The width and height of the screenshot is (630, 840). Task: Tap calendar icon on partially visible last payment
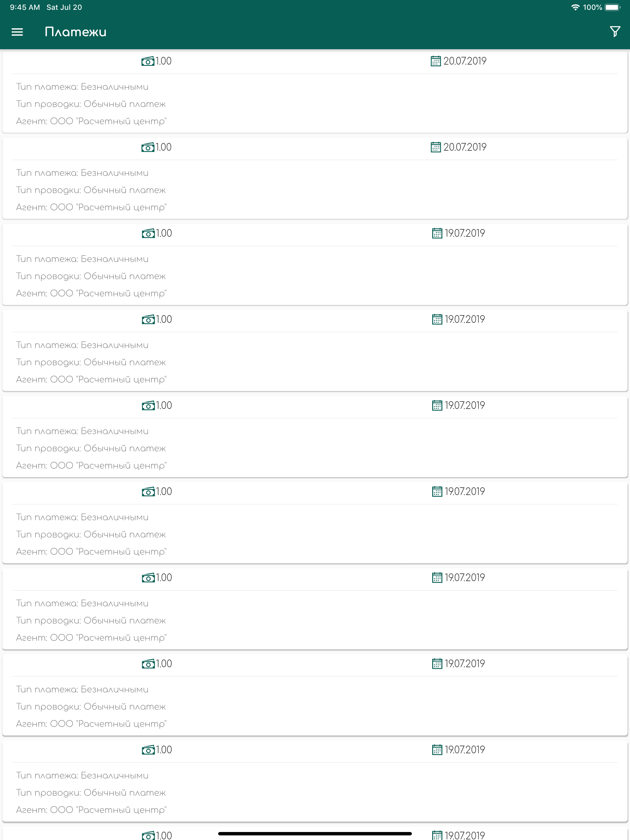pos(437,835)
